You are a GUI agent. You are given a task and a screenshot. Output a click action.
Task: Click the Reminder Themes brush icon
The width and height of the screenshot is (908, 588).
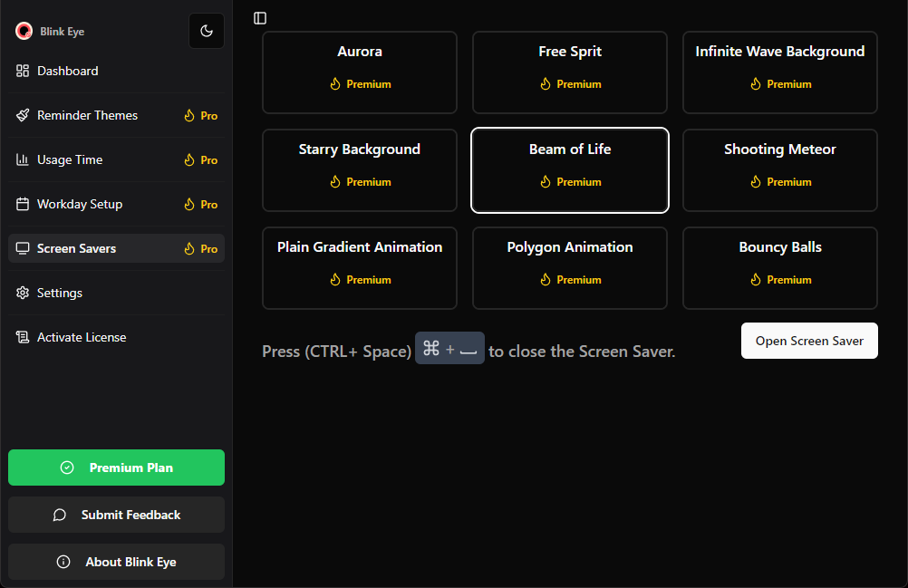[23, 115]
